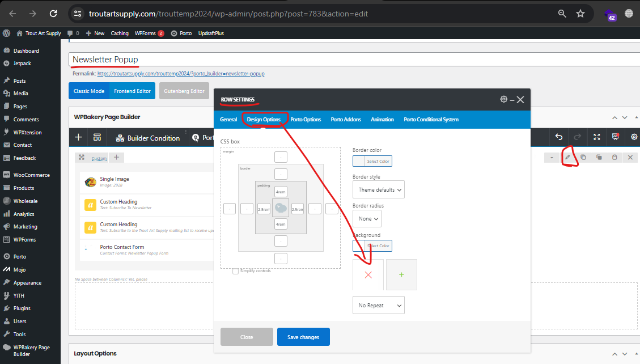This screenshot has height=364, width=640.
Task: Click the pencil edit row icon
Action: point(567,157)
